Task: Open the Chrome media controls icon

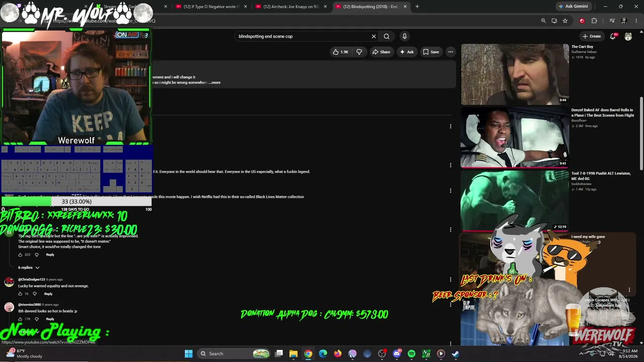Action: [612, 21]
